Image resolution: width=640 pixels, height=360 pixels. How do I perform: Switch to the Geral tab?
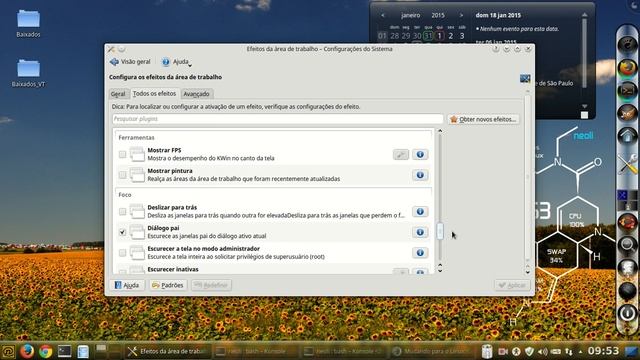pyautogui.click(x=118, y=94)
